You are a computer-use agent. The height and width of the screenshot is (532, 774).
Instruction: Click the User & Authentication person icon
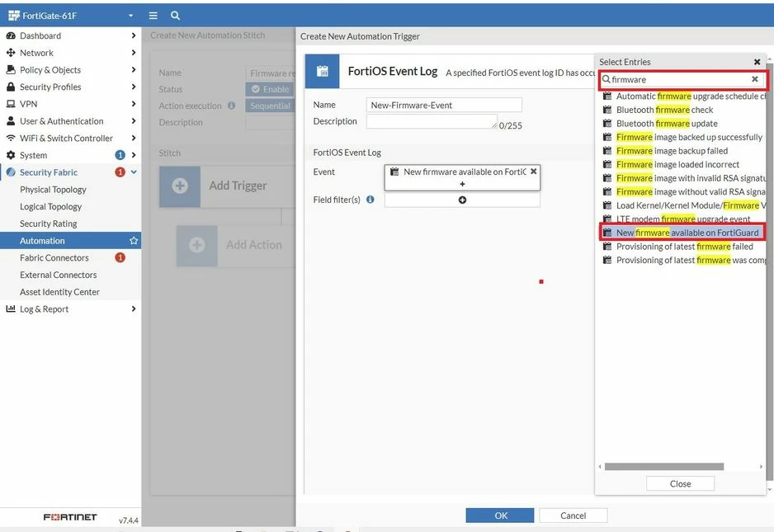(x=11, y=121)
